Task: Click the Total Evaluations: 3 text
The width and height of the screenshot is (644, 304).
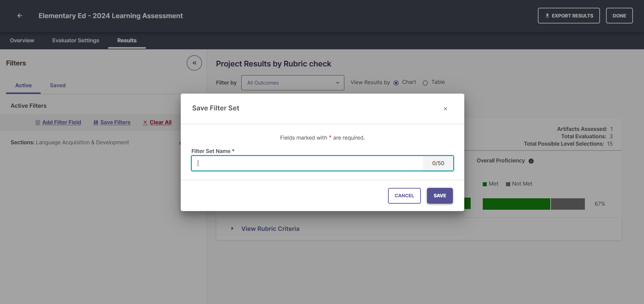Action: coord(587,137)
